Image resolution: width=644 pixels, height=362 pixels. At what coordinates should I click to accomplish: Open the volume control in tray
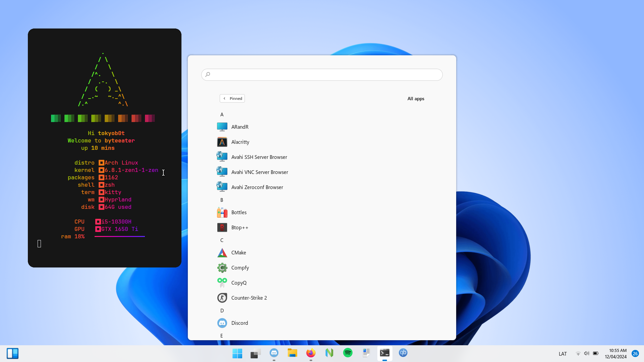pyautogui.click(x=587, y=354)
